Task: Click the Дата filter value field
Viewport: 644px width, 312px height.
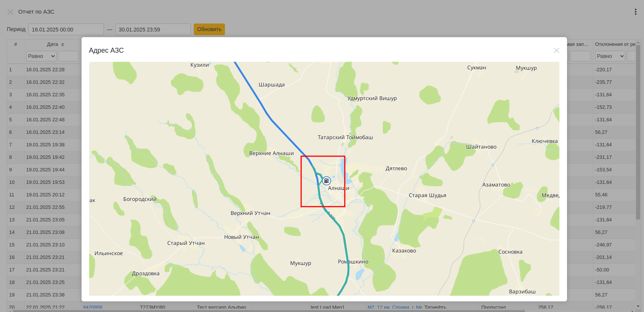Action: coord(68,56)
